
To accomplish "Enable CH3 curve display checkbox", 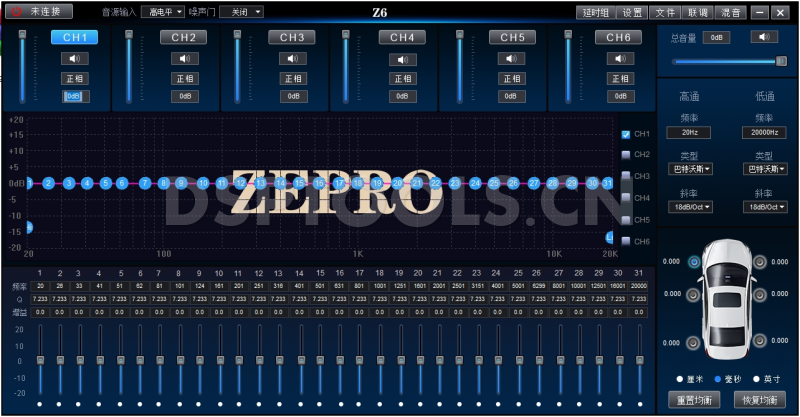I will (626, 176).
